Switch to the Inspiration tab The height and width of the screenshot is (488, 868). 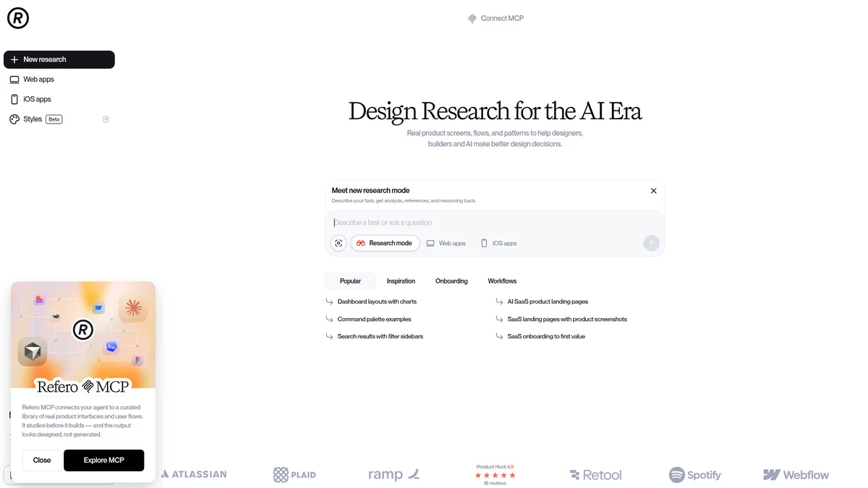pos(401,281)
